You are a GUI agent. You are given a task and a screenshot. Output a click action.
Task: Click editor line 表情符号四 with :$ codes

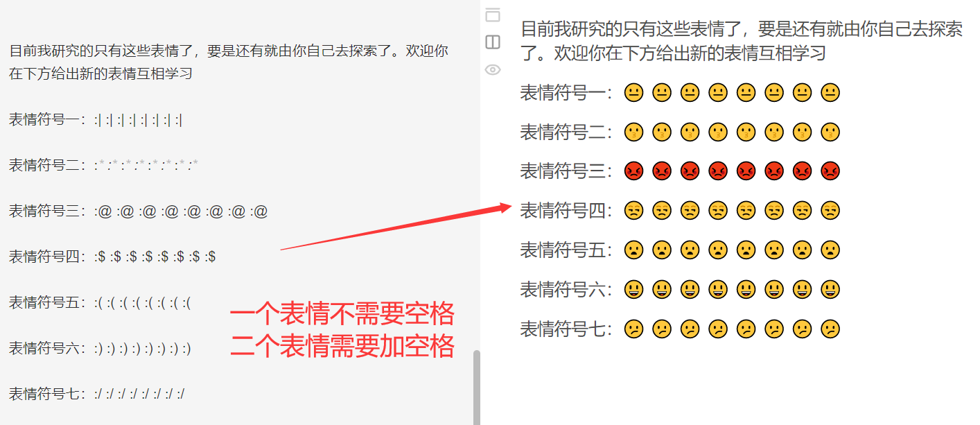(x=112, y=257)
